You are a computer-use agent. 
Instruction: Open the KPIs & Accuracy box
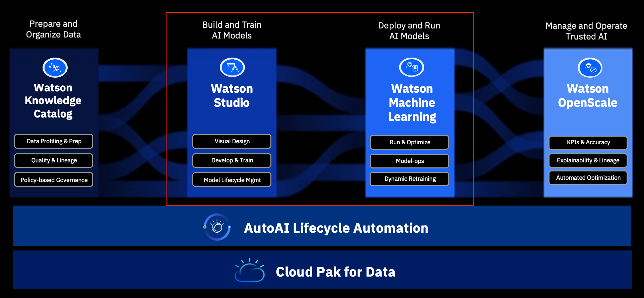pyautogui.click(x=588, y=143)
